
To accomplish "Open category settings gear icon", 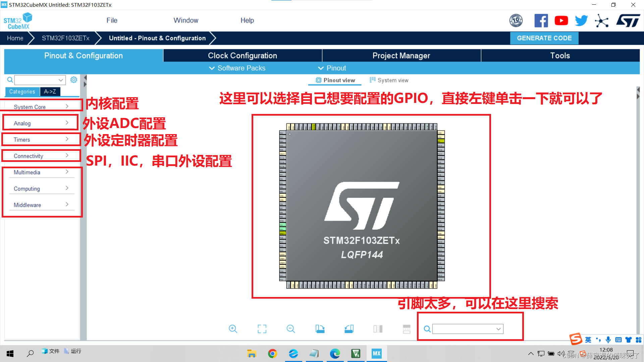I will [74, 80].
